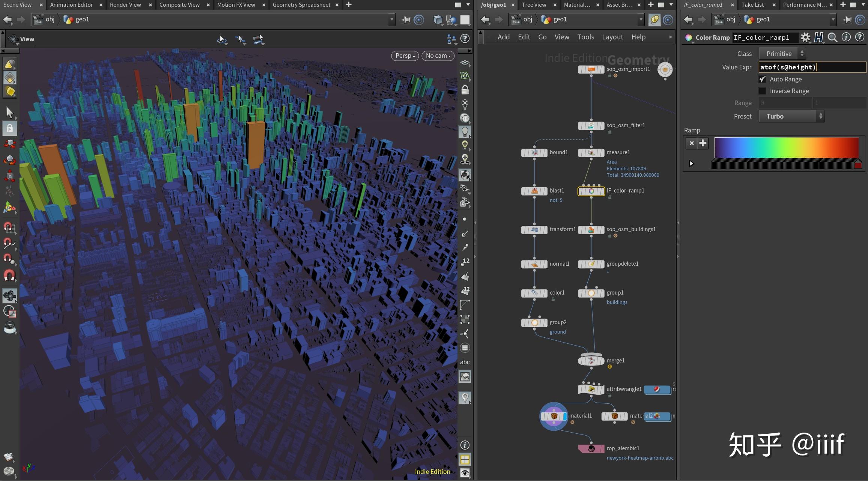Open the gear settings icon next to Color Ramp title
868x481 pixels.
point(805,38)
